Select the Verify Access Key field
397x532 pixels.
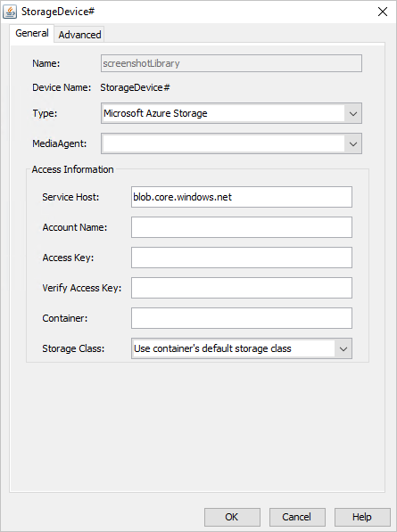click(x=242, y=288)
